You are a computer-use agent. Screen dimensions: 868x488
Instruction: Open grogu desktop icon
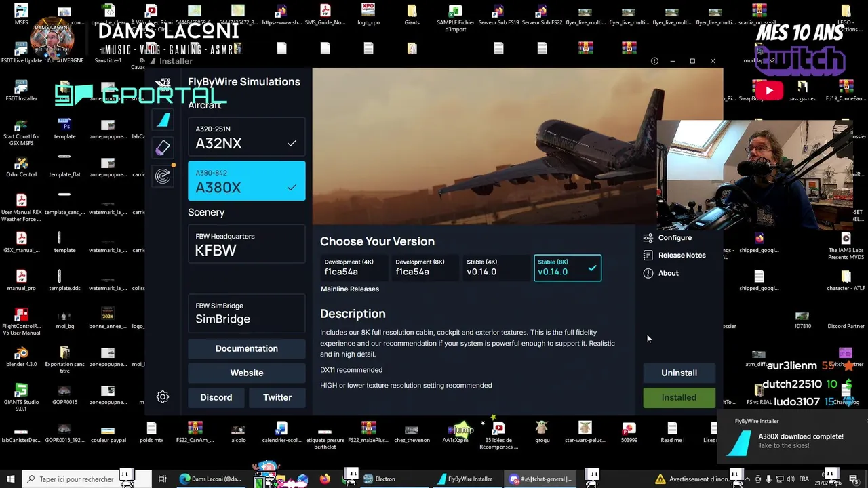point(542,432)
